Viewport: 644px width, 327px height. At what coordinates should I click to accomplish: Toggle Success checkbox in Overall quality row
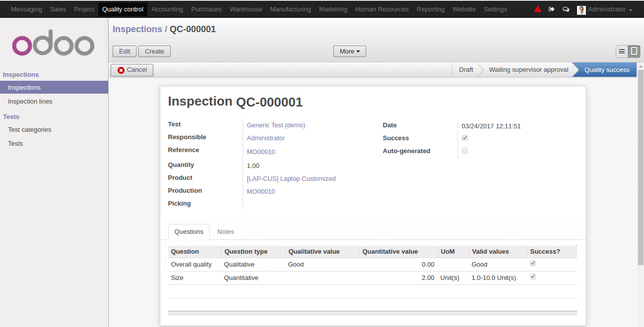(x=533, y=264)
